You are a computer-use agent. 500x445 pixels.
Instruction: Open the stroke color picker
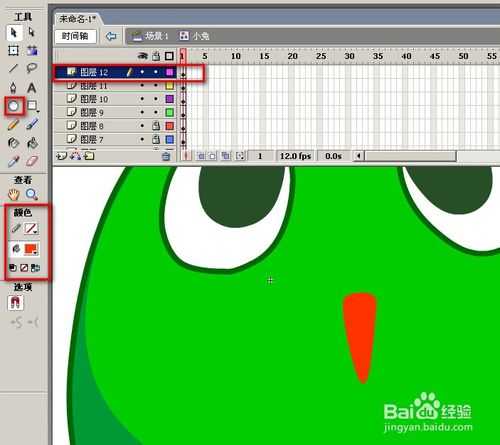pyautogui.click(x=31, y=229)
